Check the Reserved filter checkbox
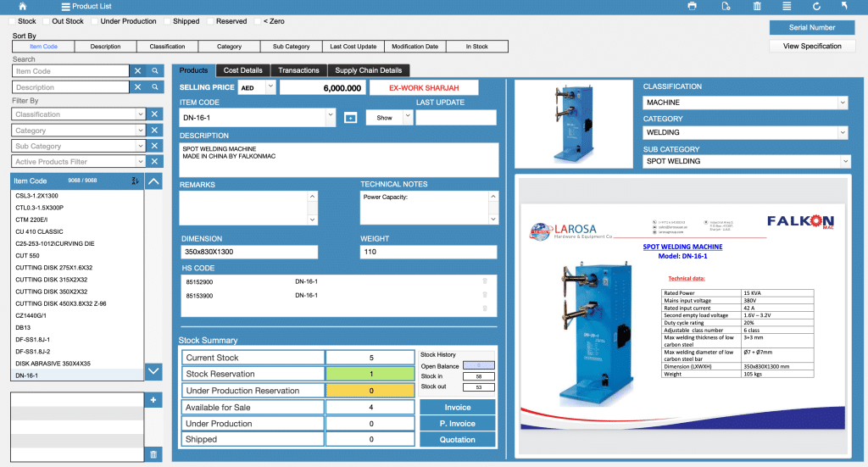The image size is (868, 467). click(x=209, y=21)
